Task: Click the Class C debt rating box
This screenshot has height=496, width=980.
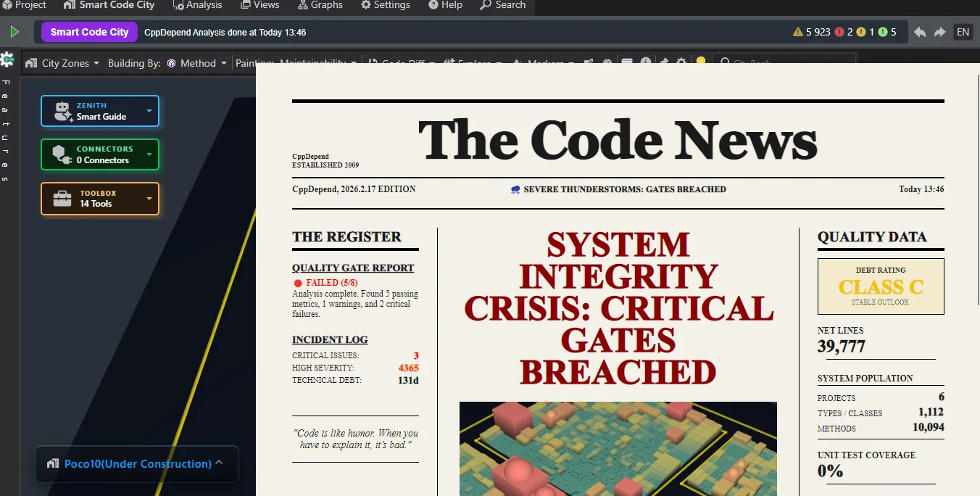Action: (881, 286)
